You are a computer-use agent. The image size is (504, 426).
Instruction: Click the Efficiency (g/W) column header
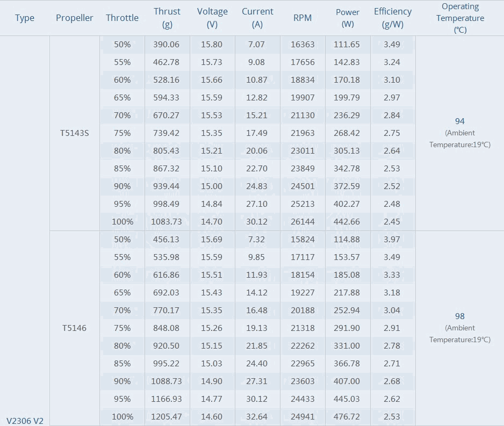tap(392, 18)
